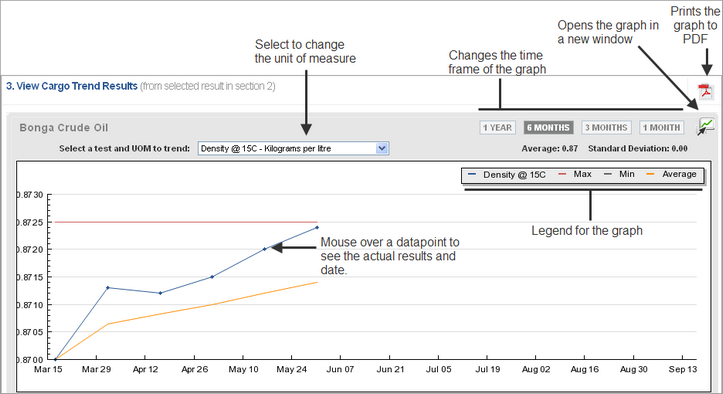Click the Aug 30 axis label
Screen dimensions: 723x394
click(634, 370)
